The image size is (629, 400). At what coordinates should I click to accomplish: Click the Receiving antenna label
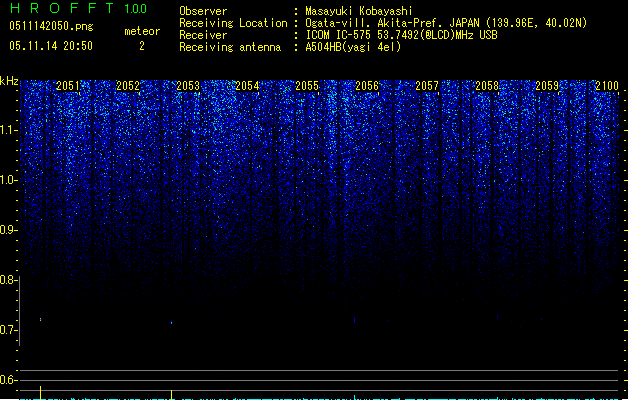click(x=230, y=47)
